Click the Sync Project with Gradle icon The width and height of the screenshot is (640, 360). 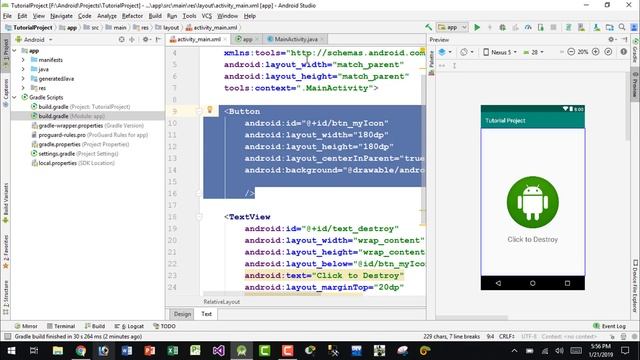pos(568,27)
